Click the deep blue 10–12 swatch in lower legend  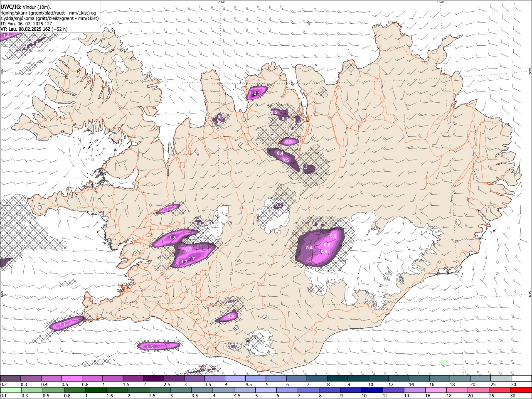(x=372, y=390)
